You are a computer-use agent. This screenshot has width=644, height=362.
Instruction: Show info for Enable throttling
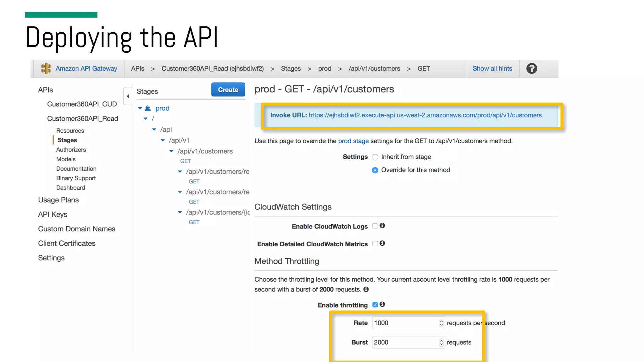[x=382, y=304]
